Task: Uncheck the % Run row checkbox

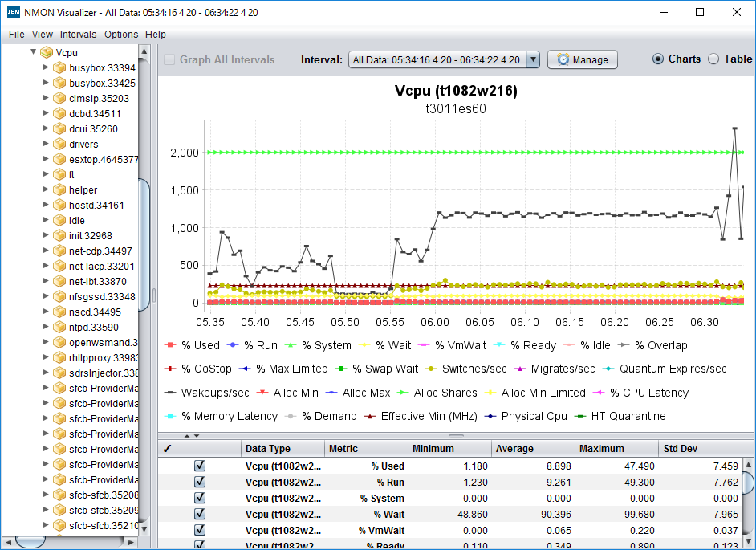Action: pos(200,482)
